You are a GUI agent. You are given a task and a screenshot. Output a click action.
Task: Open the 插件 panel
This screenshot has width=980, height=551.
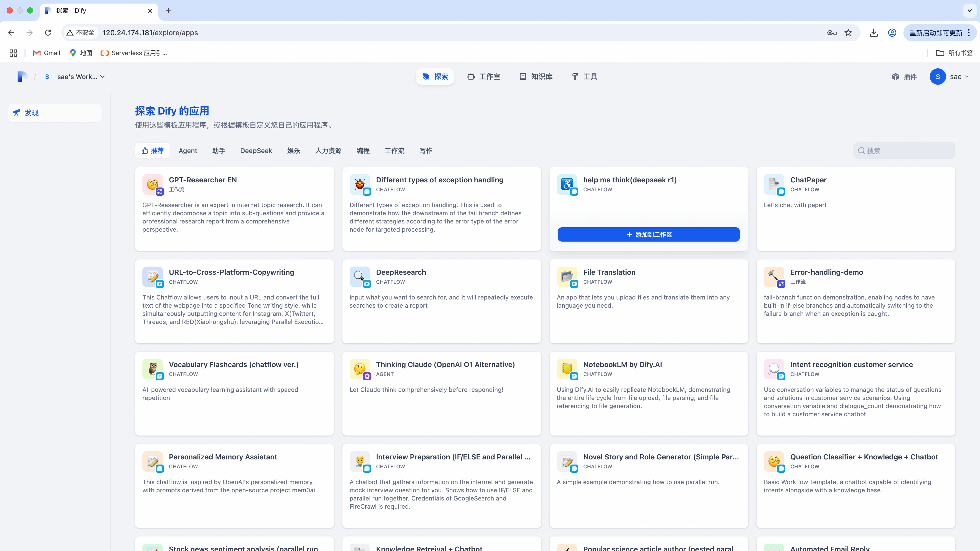tap(904, 77)
